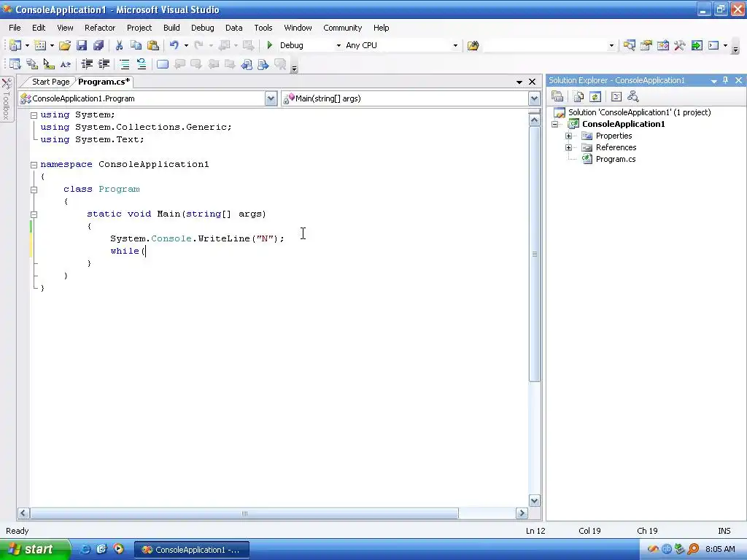Open the Community menu
This screenshot has width=747, height=560.
[x=343, y=28]
